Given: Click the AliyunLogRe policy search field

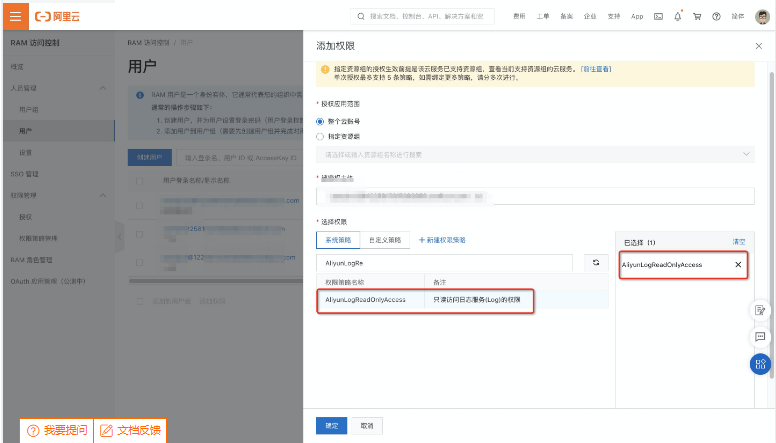Looking at the screenshot, I should pyautogui.click(x=444, y=263).
